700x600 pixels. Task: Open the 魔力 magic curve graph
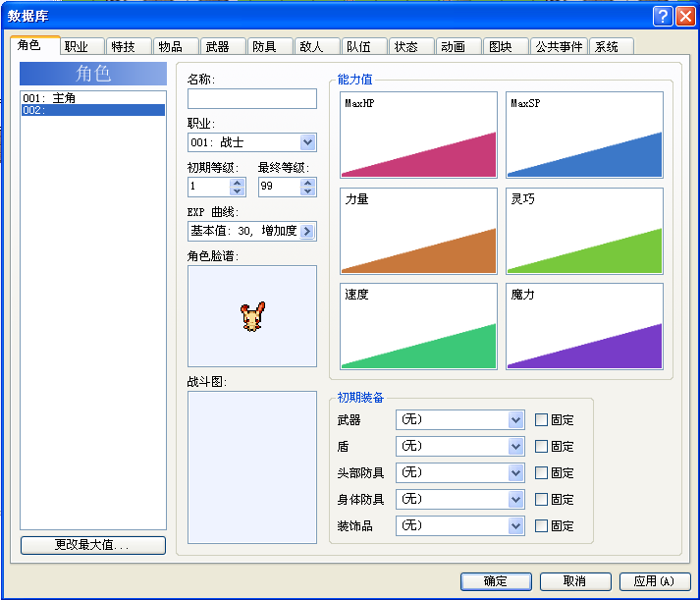coord(584,326)
